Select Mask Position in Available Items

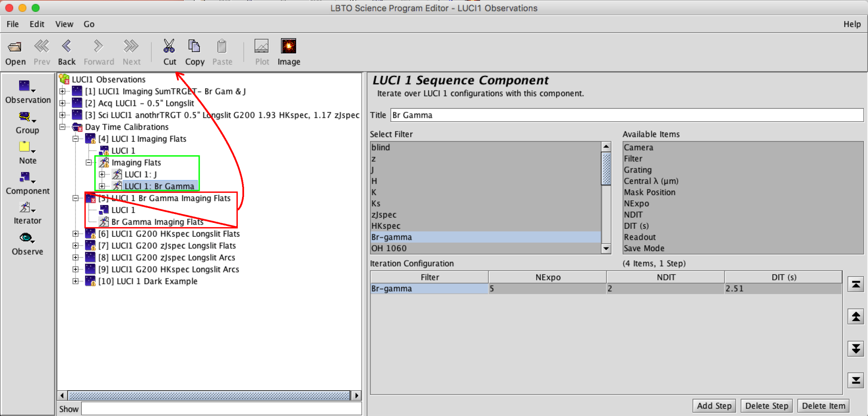point(649,192)
